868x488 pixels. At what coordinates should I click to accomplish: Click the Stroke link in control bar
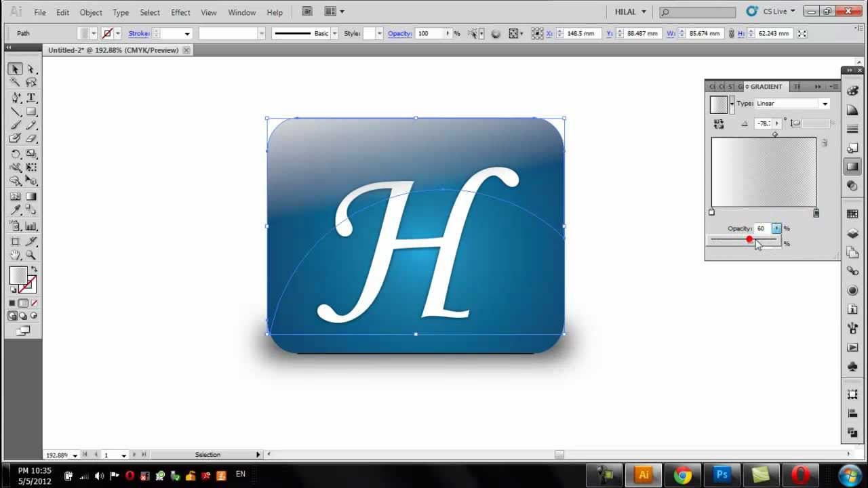139,33
